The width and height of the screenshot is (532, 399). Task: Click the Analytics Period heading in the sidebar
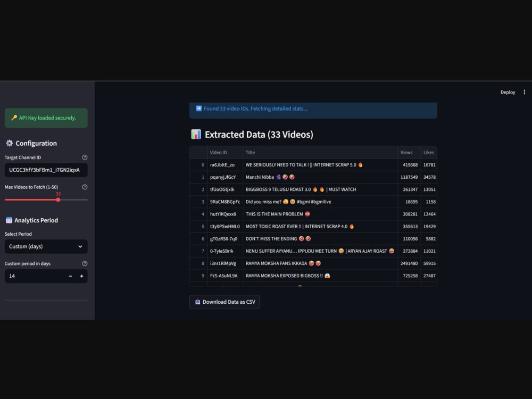click(x=31, y=220)
